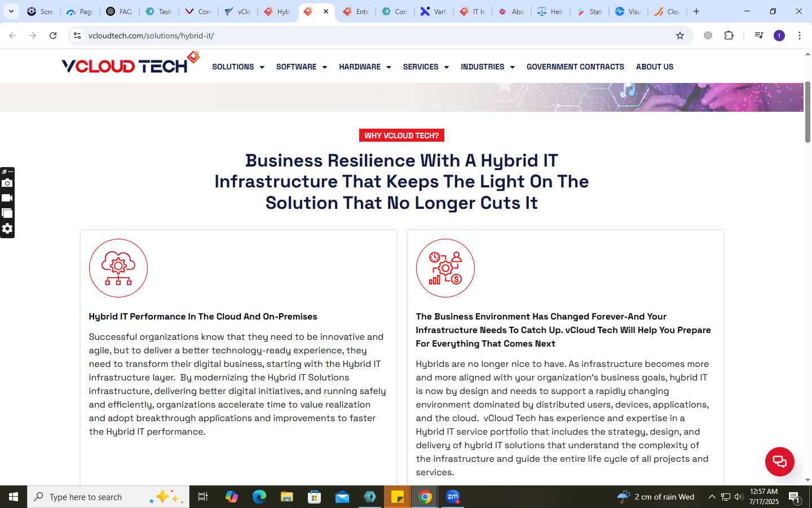Open Sticky Notes from the taskbar
812x508 pixels.
tap(398, 497)
